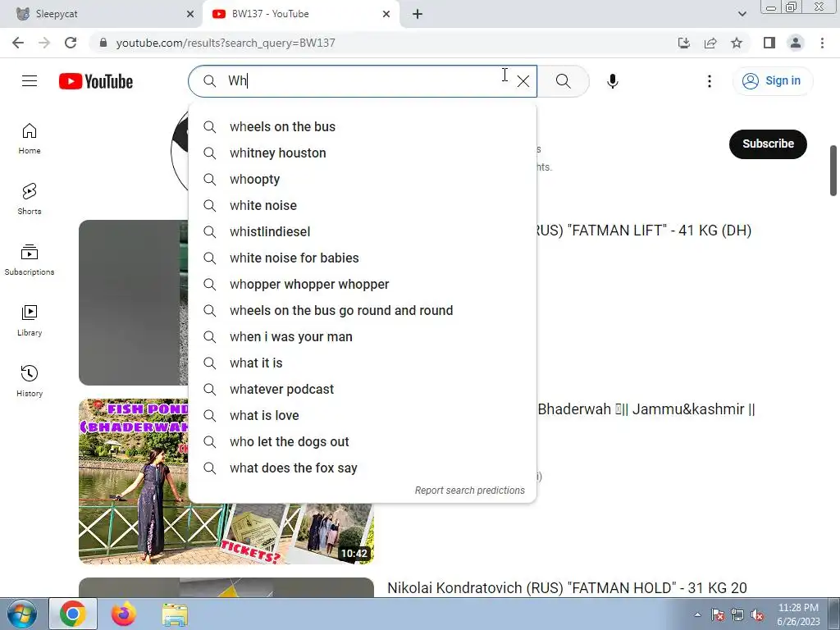Click the share page icon in address bar
The height and width of the screenshot is (630, 840).
click(x=710, y=43)
